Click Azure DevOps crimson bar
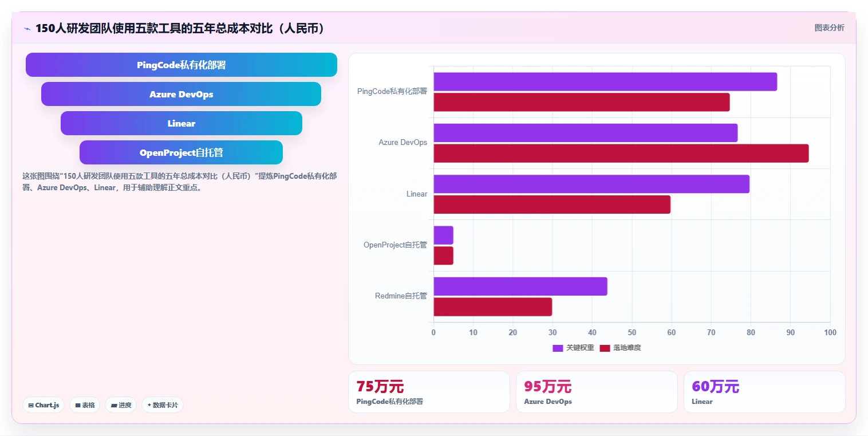Viewport: 868px width, 436px height. (x=621, y=153)
